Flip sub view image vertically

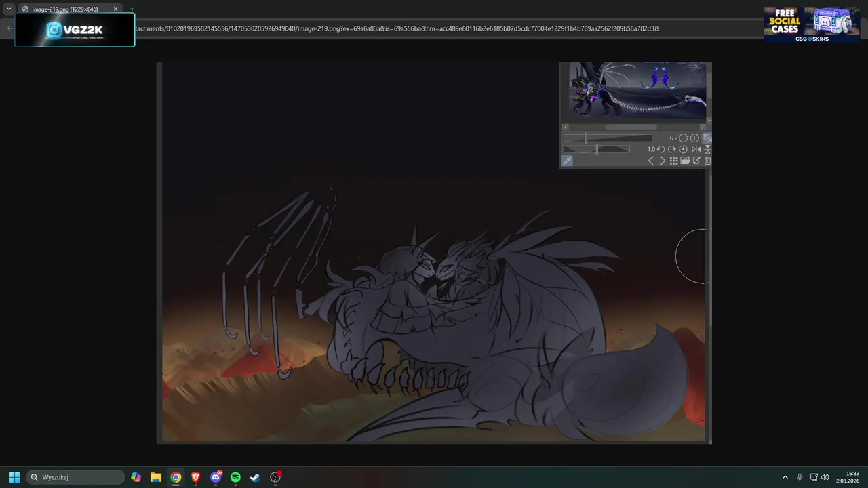(x=707, y=149)
